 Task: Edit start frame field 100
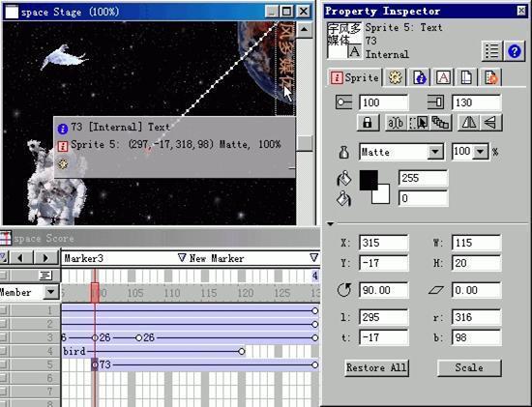(384, 102)
